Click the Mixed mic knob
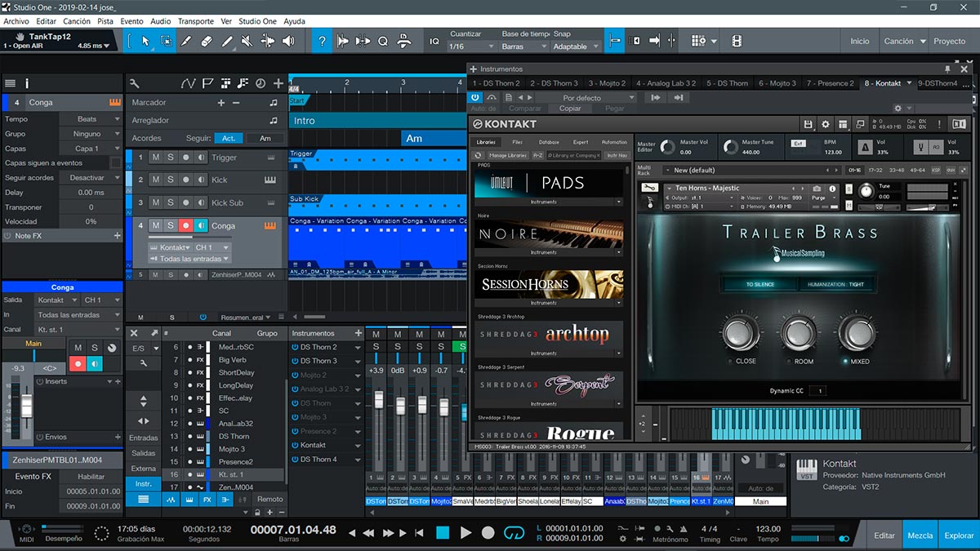 (x=857, y=333)
